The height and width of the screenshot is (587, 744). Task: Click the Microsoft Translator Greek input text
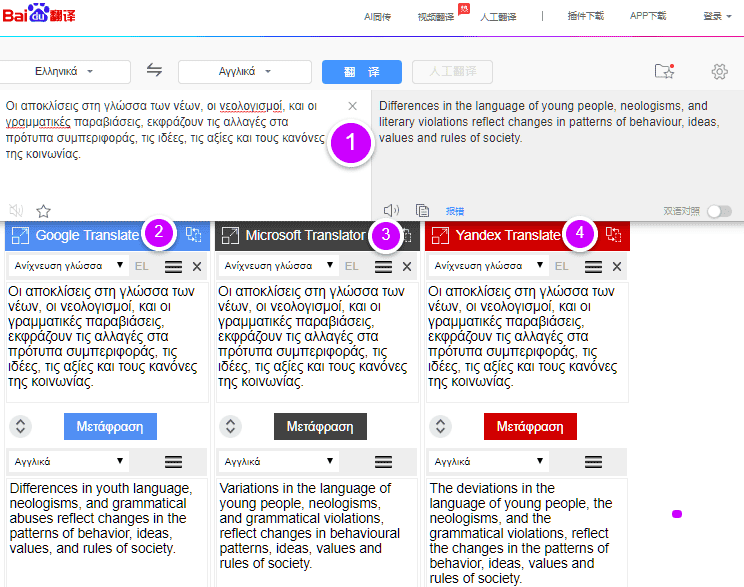tap(312, 336)
